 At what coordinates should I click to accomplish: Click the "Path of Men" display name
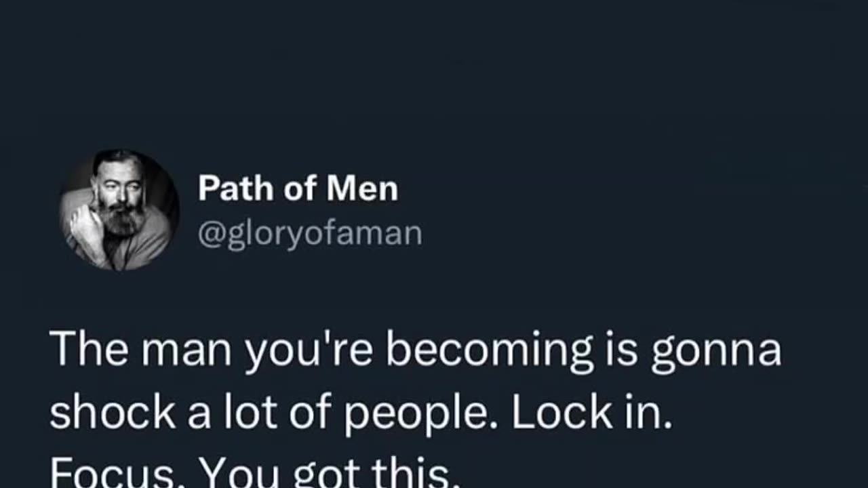coord(298,189)
